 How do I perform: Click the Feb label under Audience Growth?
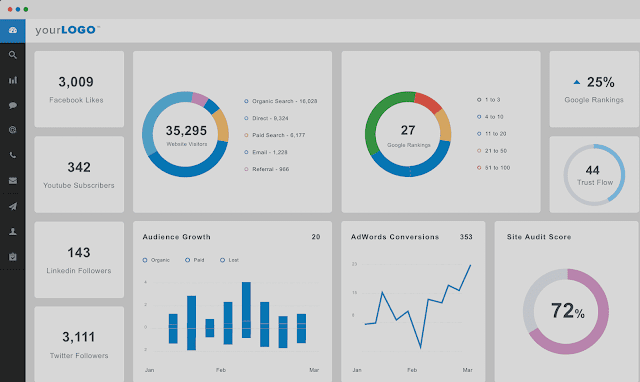[x=221, y=370]
